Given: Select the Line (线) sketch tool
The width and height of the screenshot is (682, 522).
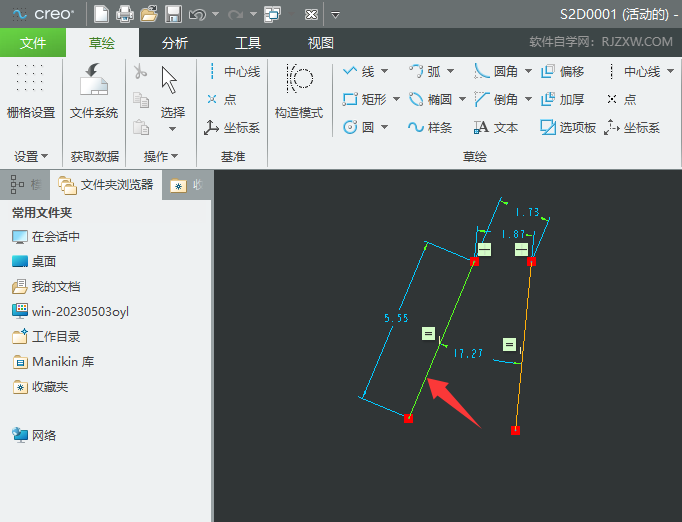Looking at the screenshot, I should [x=358, y=71].
